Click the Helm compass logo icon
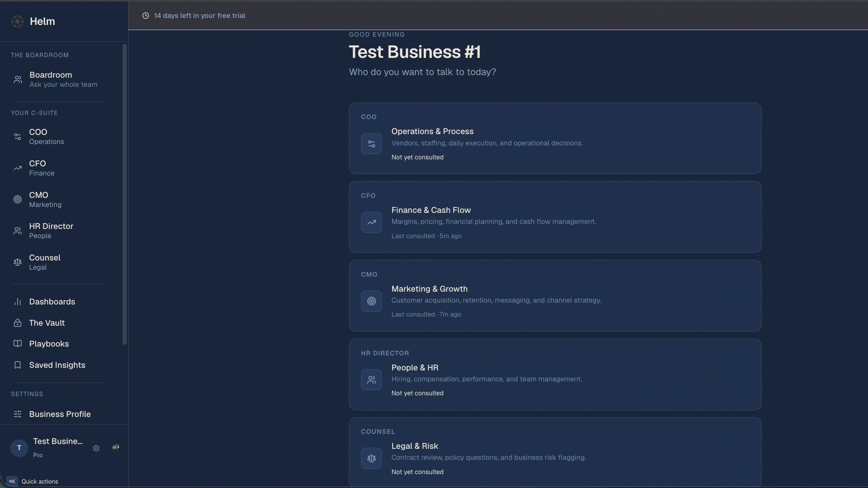 [x=17, y=21]
